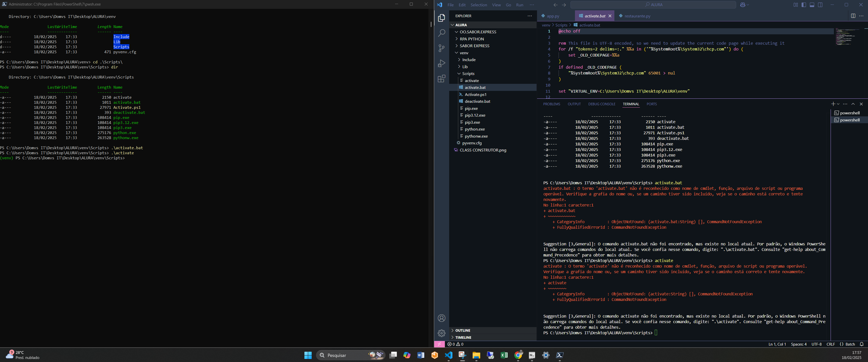The image size is (868, 362).
Task: Open Visual Studio Code from taskbar
Action: coord(448,355)
